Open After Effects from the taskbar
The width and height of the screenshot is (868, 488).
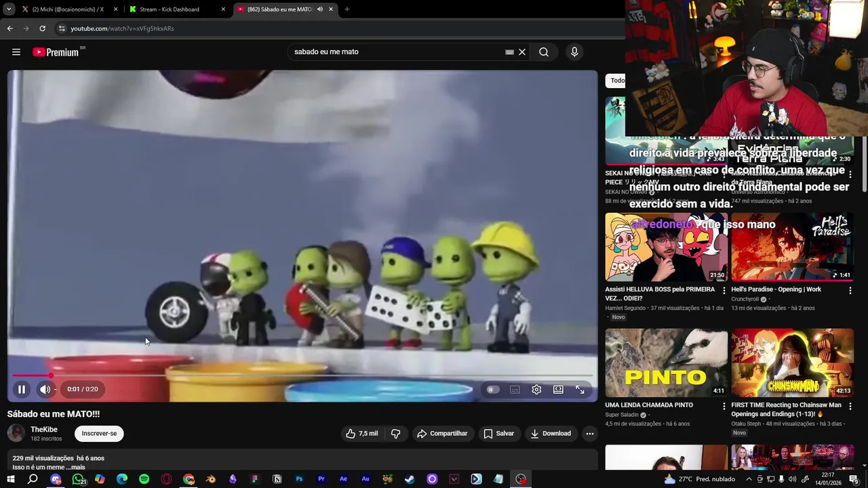[343, 479]
